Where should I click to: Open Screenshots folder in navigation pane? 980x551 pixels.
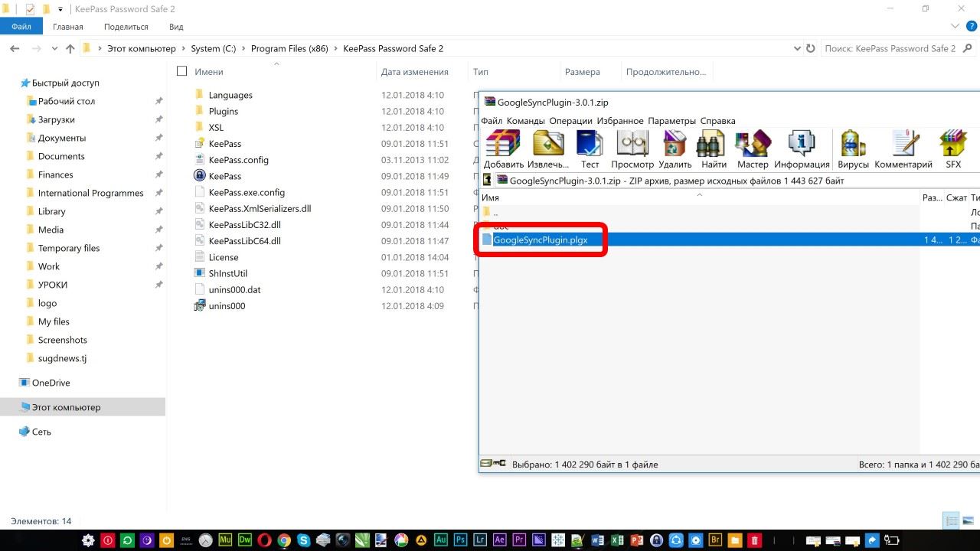[x=62, y=340]
